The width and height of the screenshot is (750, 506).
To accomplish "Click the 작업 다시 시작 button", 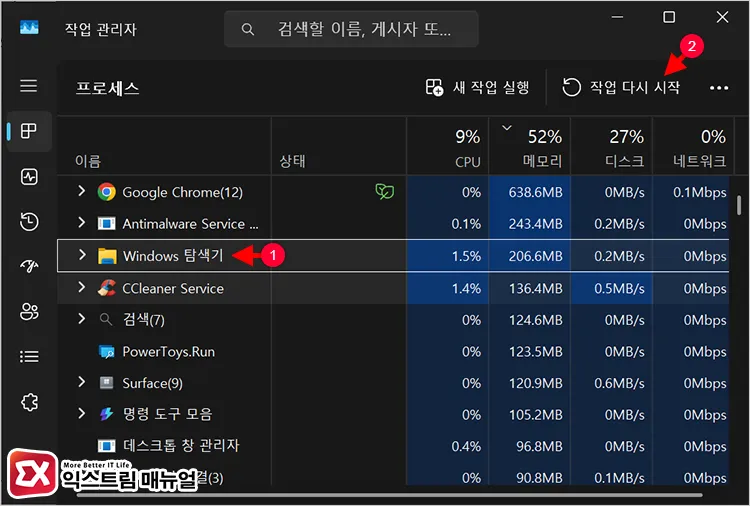I will tap(621, 88).
